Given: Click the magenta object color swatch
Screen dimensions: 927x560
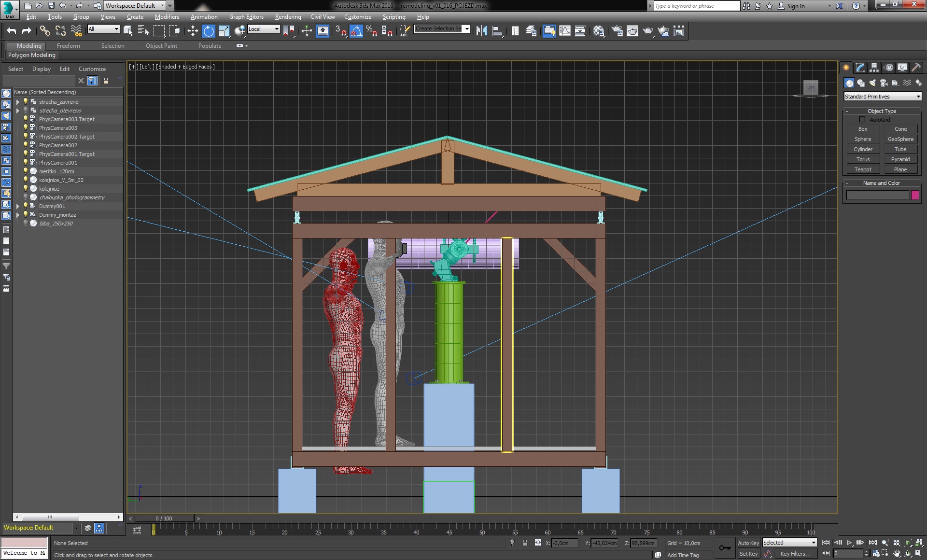Looking at the screenshot, I should (x=915, y=195).
